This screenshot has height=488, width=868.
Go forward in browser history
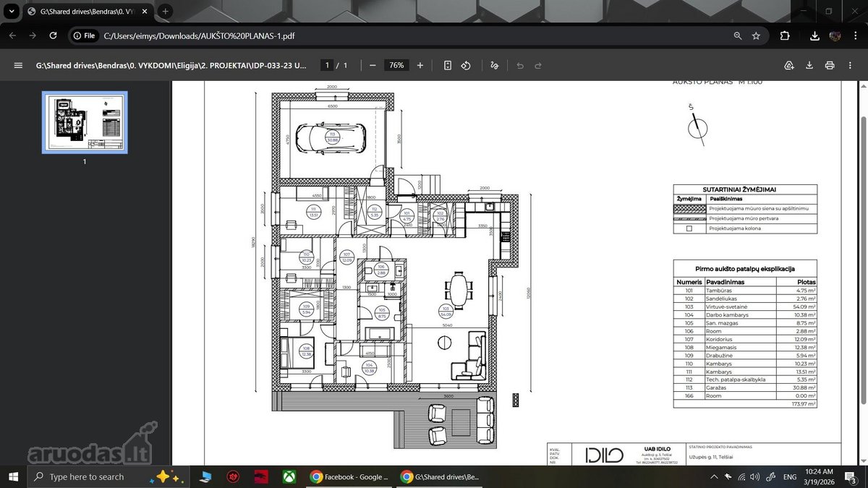[33, 35]
